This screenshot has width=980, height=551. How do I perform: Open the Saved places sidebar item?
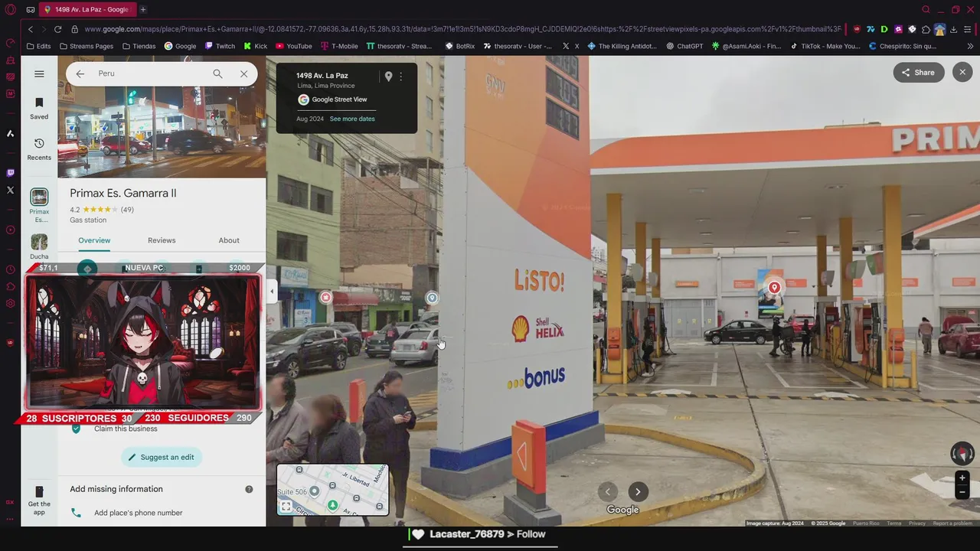(x=39, y=109)
